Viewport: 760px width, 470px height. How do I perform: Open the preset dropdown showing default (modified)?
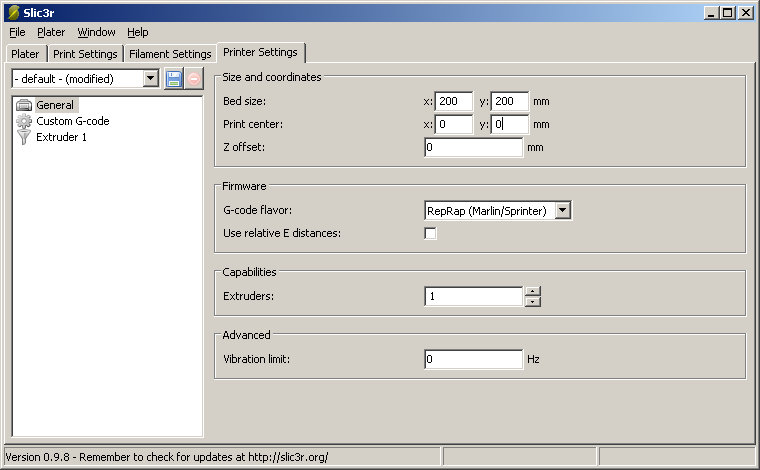[85, 78]
